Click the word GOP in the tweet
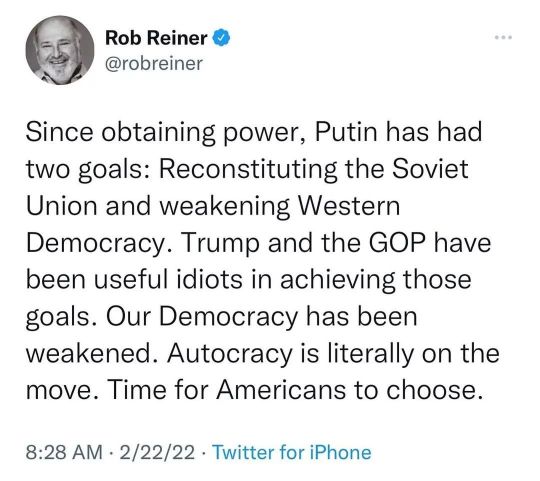Image resolution: width=540 pixels, height=481 pixels. [x=398, y=243]
